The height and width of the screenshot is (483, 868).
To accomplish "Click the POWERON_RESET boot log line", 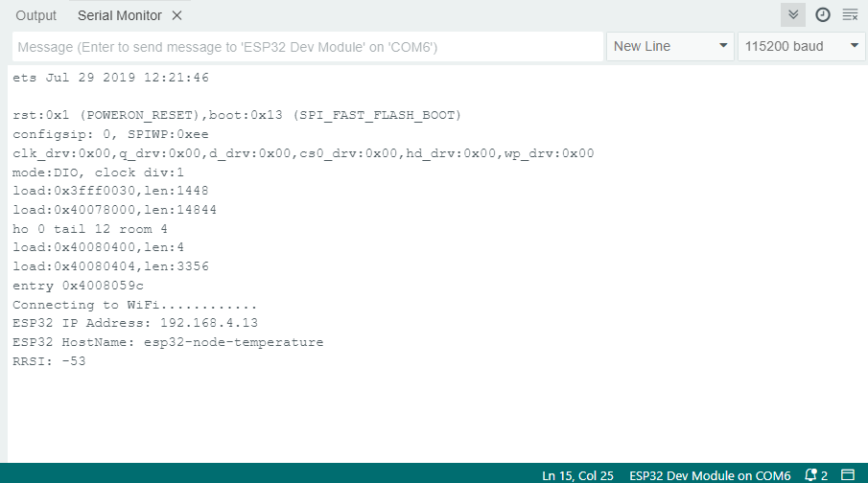I will click(237, 115).
